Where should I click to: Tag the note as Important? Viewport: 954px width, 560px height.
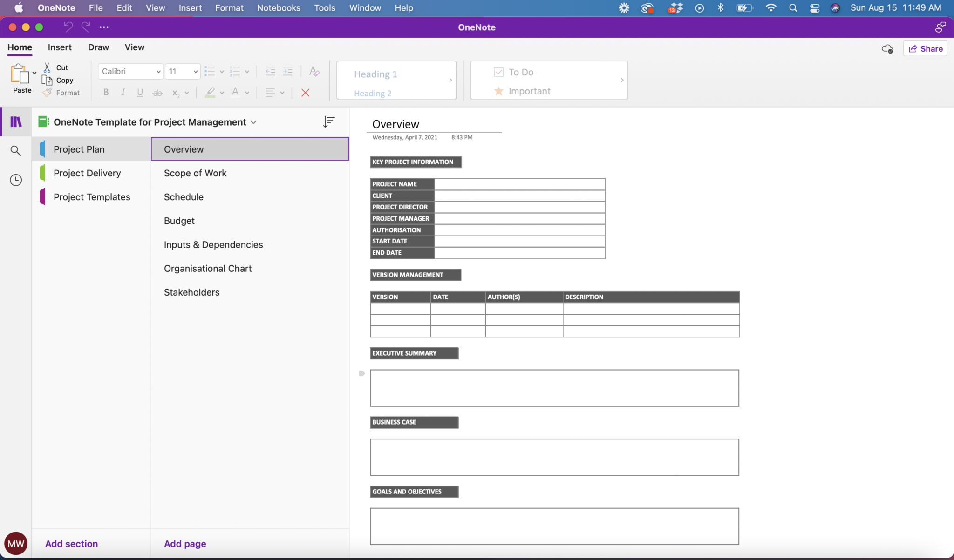pyautogui.click(x=526, y=91)
